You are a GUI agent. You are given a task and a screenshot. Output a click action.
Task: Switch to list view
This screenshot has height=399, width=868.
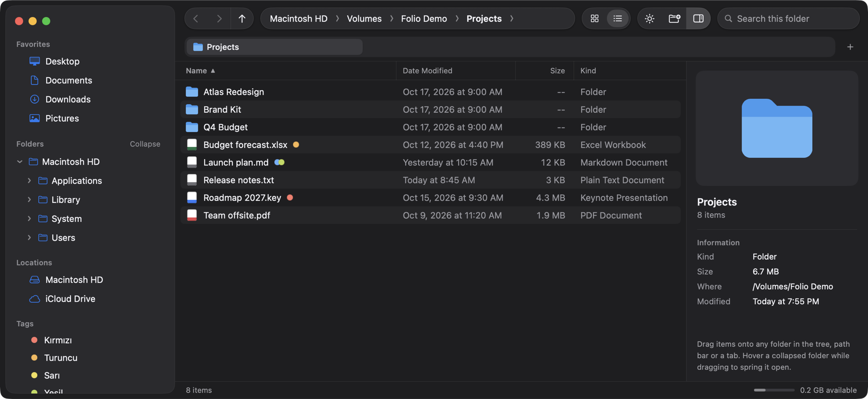point(618,18)
